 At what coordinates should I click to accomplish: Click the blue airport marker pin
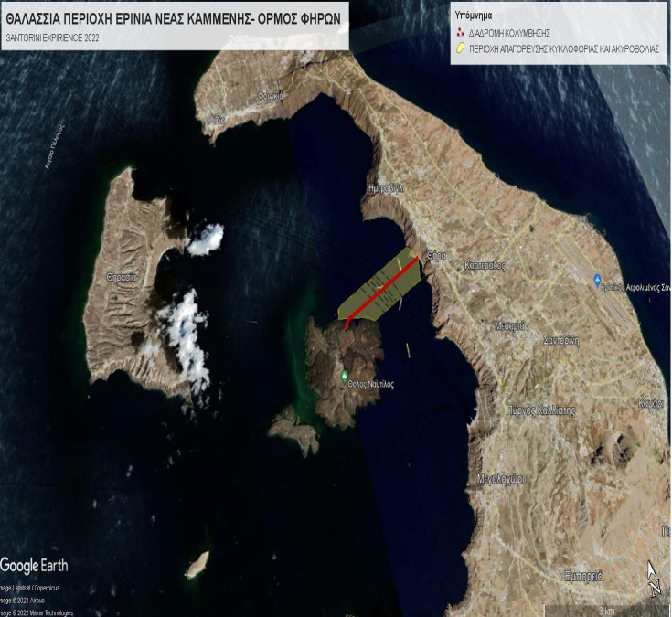tap(598, 280)
